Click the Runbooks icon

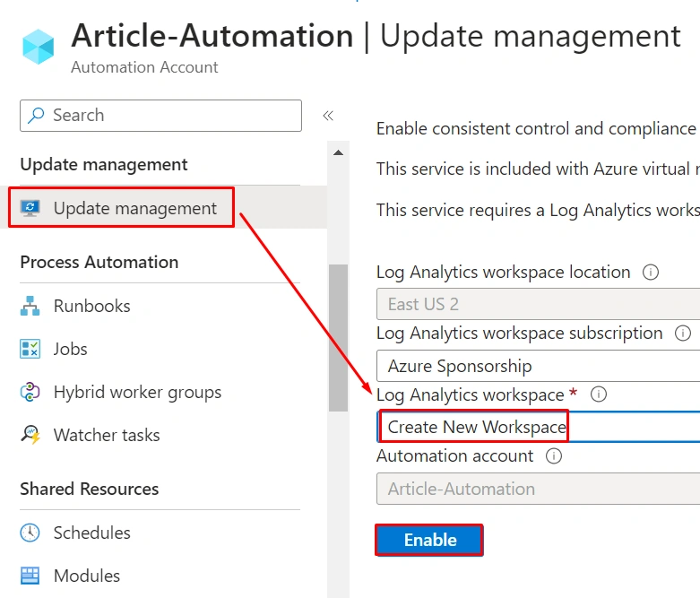(x=30, y=306)
